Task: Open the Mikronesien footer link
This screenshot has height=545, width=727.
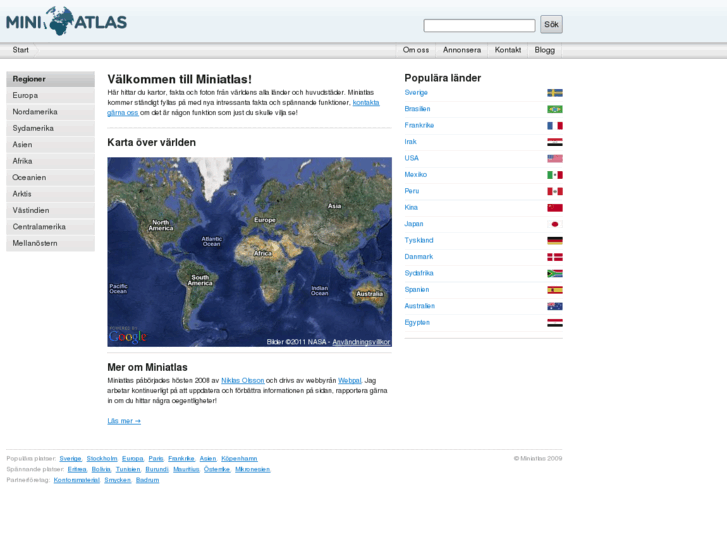Action: pos(252,469)
